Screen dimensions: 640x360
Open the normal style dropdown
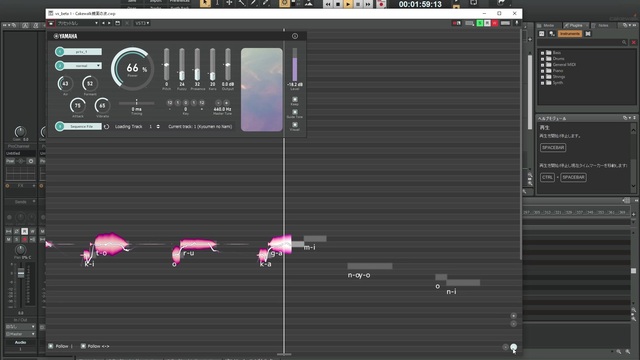coord(83,65)
